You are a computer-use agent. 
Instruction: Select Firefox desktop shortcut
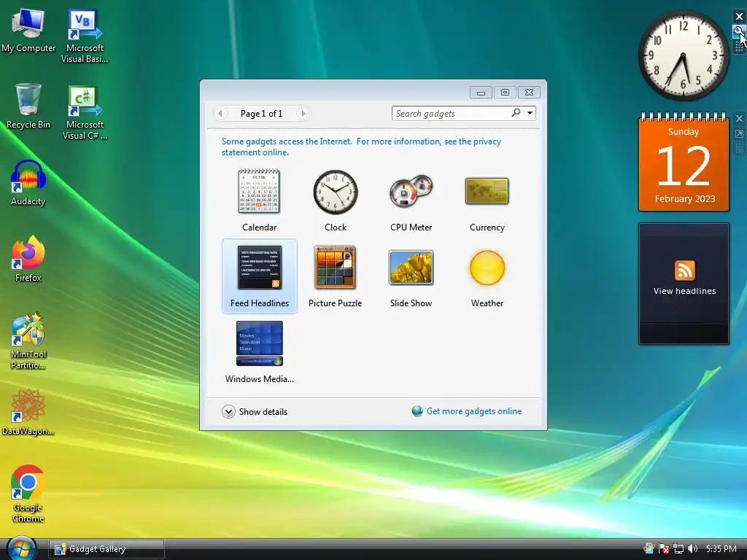click(x=28, y=260)
